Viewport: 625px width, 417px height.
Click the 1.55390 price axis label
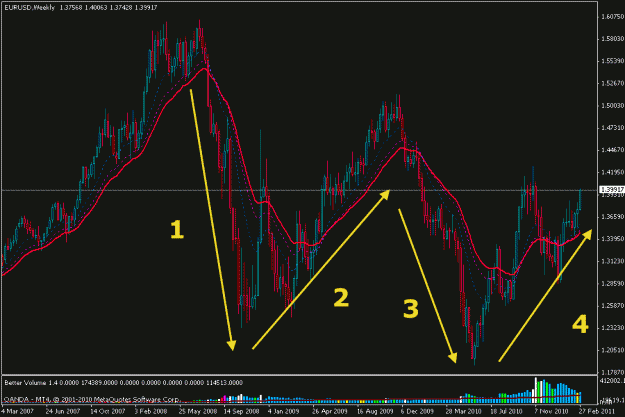[612, 61]
